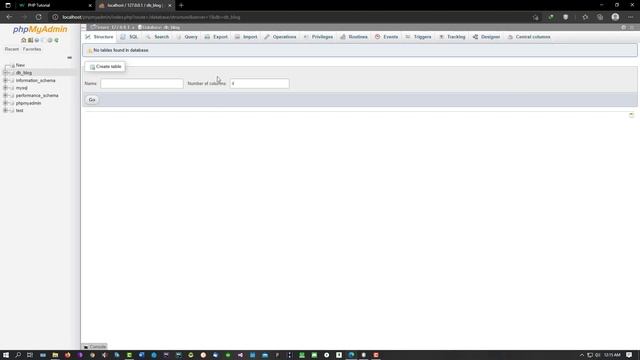Viewport: 640px width, 360px height.
Task: Open Windows Start menu
Action: (x=6, y=355)
